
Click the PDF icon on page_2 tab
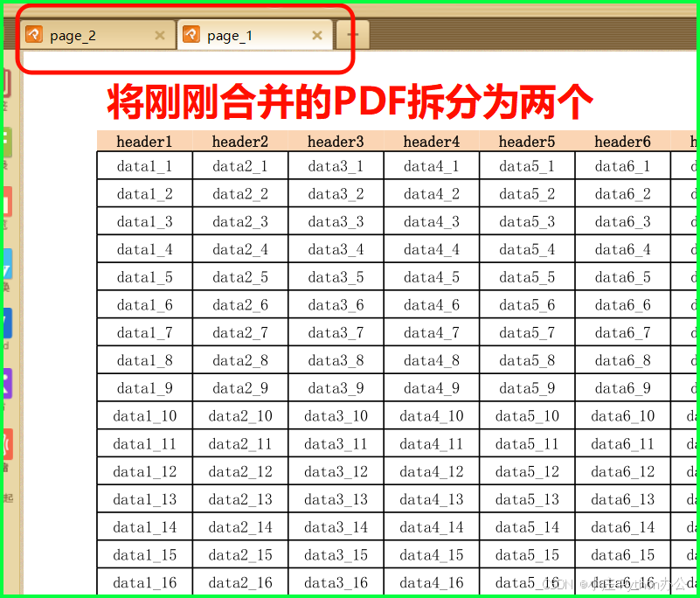point(34,34)
